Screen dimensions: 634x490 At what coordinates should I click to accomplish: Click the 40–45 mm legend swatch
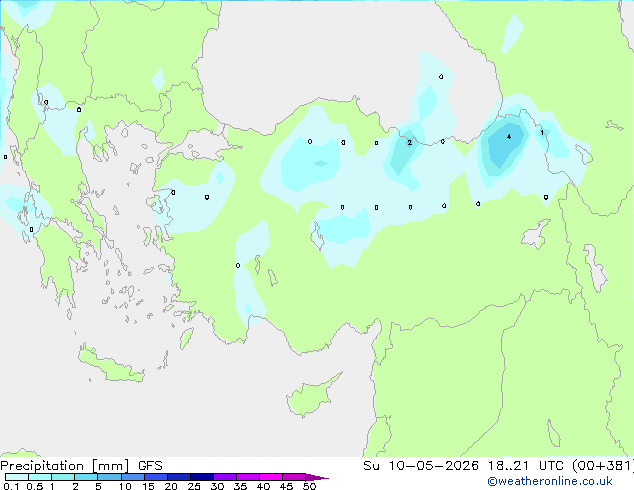[x=271, y=477]
